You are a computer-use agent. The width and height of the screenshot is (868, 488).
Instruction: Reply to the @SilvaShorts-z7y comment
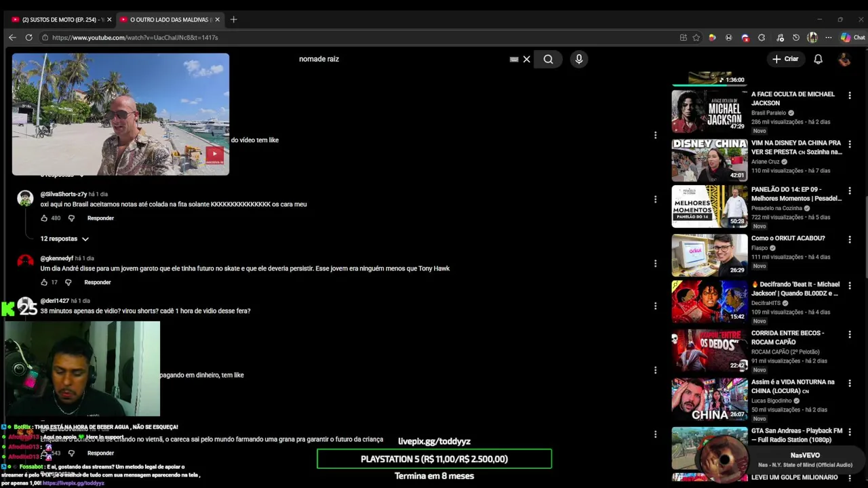pos(100,218)
